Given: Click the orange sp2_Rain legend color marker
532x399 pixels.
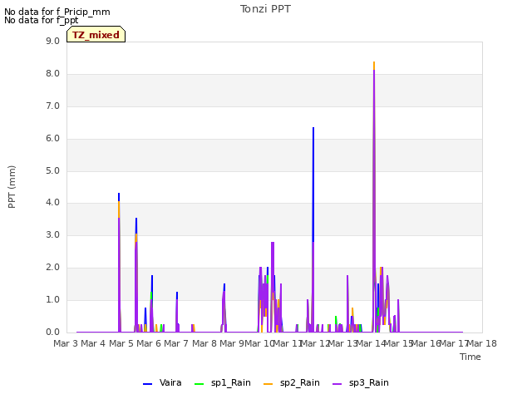Looking at the screenshot, I should (268, 384).
